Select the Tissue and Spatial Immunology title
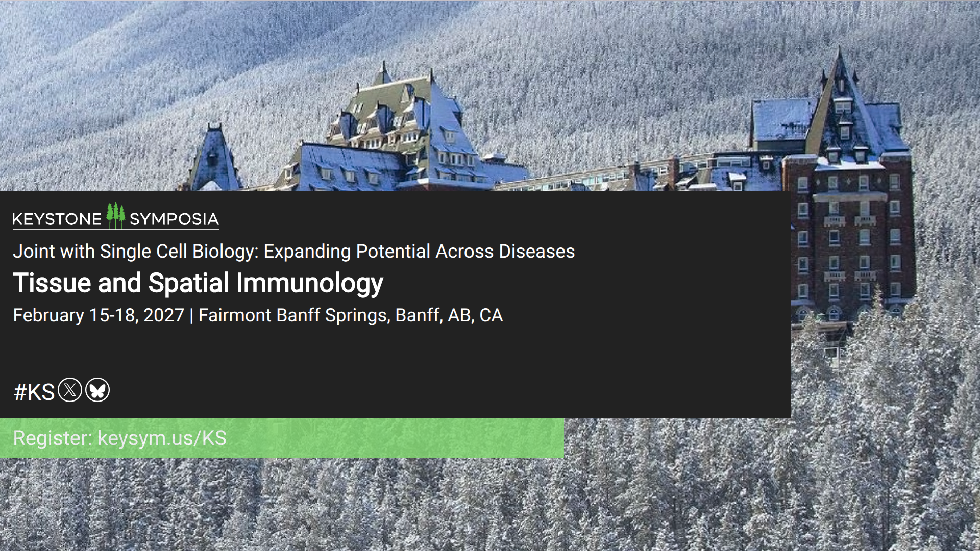Screen dimensions: 980x551 pyautogui.click(x=198, y=283)
